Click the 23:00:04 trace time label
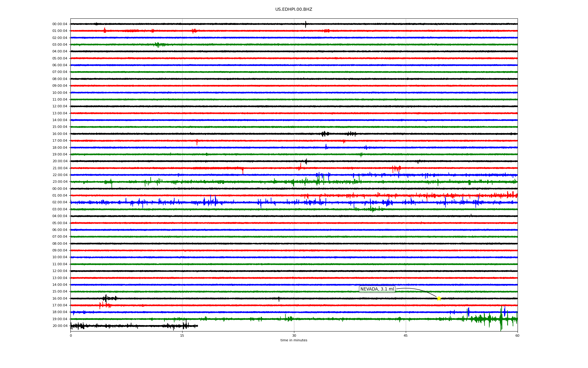 60,182
